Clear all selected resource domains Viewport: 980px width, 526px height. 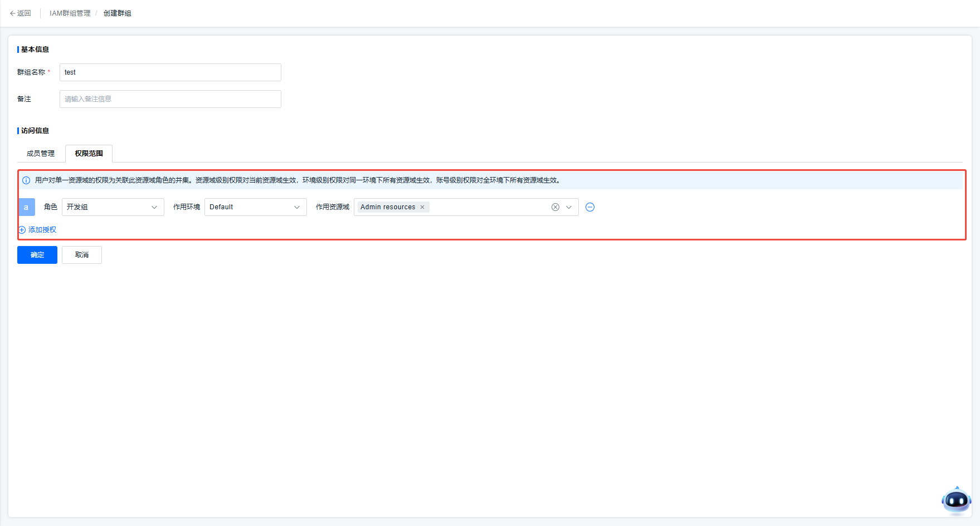(x=555, y=207)
